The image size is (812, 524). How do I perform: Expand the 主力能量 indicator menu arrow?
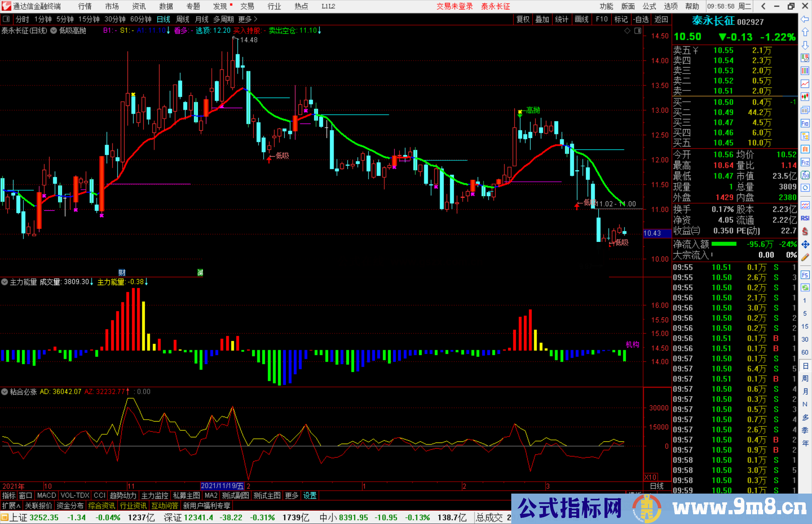point(5,282)
